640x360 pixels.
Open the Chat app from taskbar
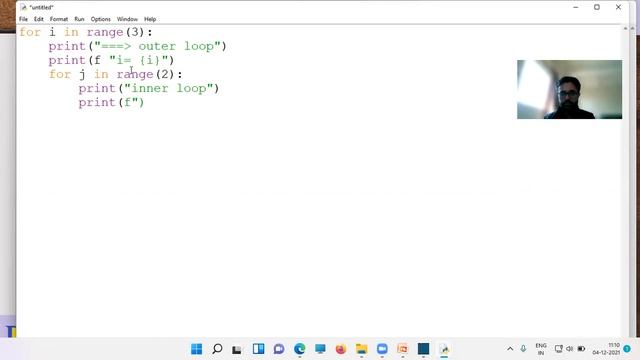coord(279,349)
